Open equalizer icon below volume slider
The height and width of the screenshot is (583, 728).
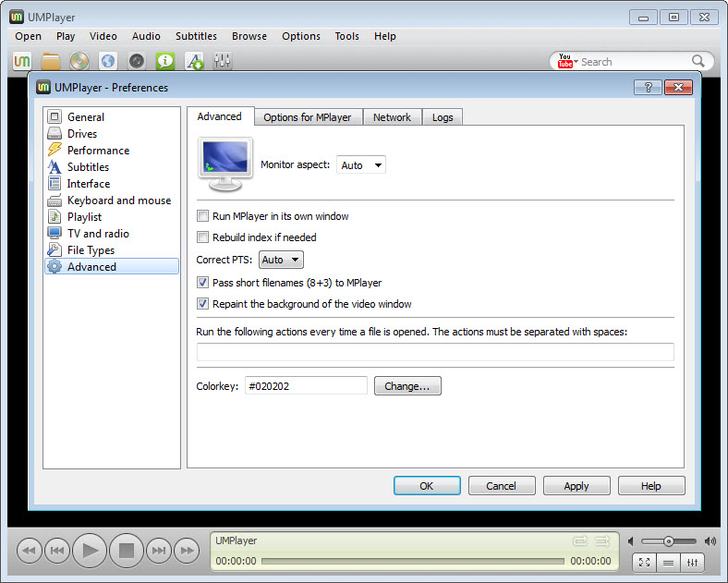(693, 563)
